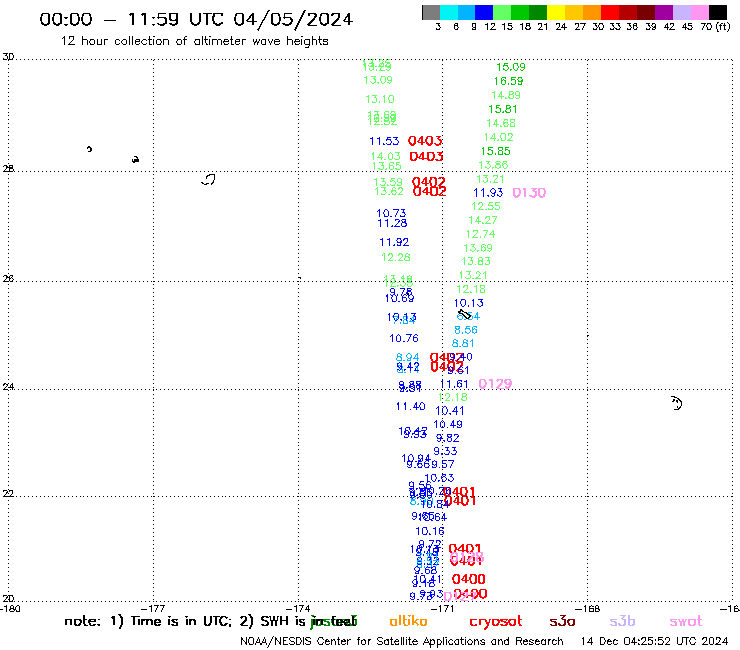
Task: Click wave height value 10.49
Action: click(448, 424)
